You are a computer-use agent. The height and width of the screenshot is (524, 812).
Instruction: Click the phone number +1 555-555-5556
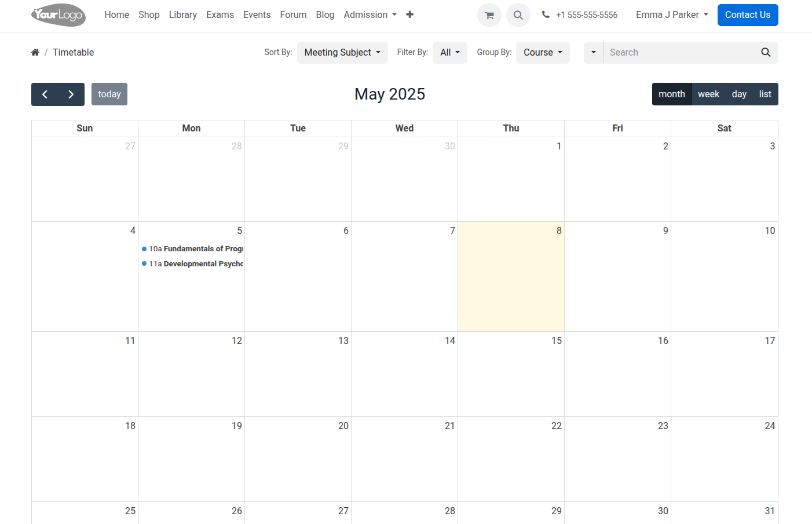(x=587, y=15)
